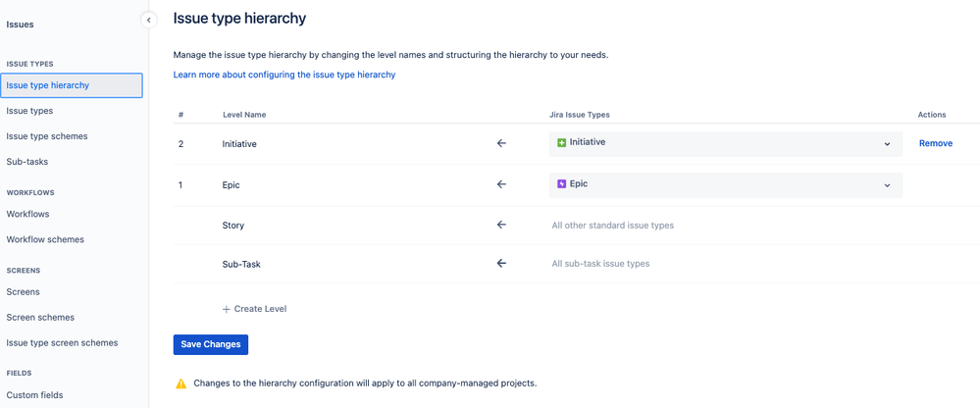This screenshot has width=980, height=408.
Task: Collapse the Issues sidebar with chevron button
Action: click(149, 20)
